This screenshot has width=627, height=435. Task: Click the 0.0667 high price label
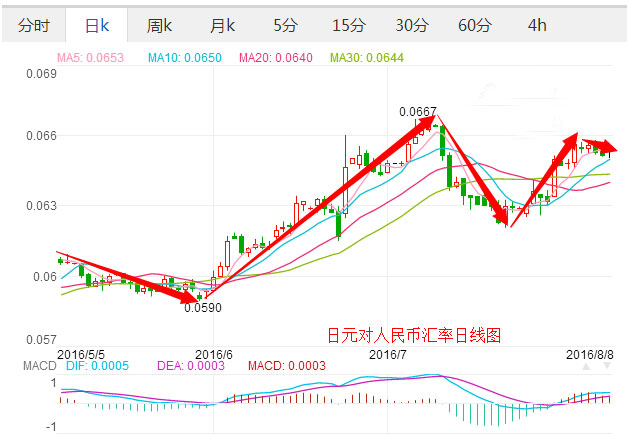418,112
